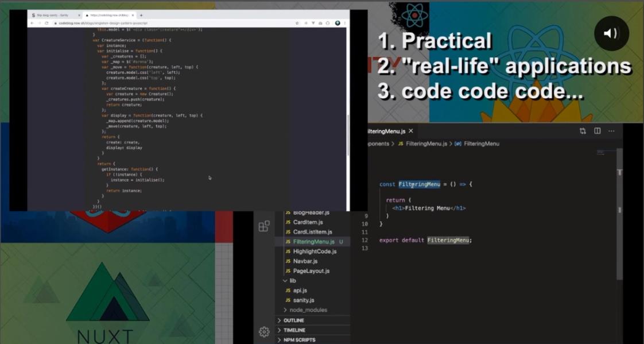Click 'getInstance: function()' in browser code
Viewport: 644px width, 344px height.
click(x=129, y=169)
